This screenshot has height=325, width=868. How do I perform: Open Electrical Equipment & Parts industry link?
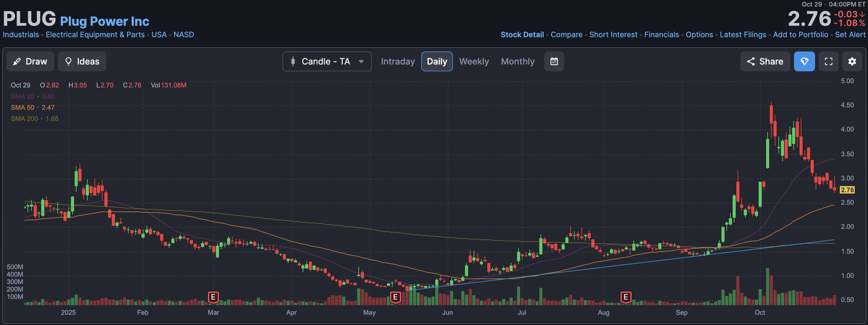click(95, 34)
